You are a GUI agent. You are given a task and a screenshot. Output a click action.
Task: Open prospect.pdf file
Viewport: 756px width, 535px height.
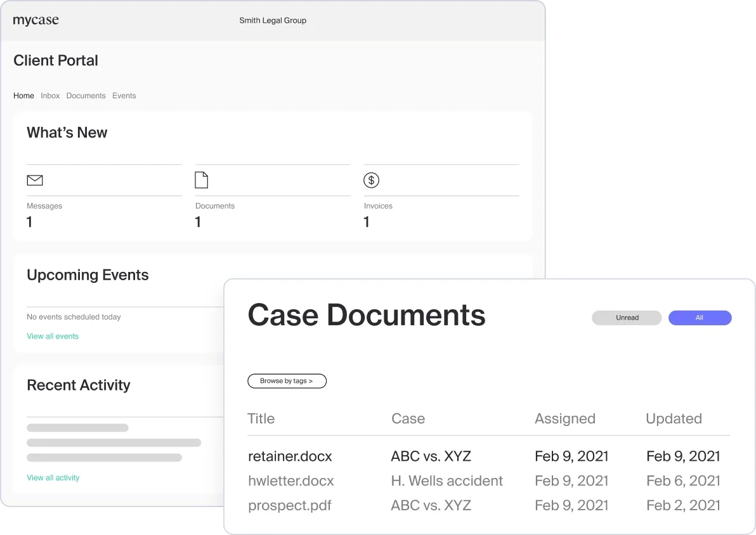click(x=289, y=505)
